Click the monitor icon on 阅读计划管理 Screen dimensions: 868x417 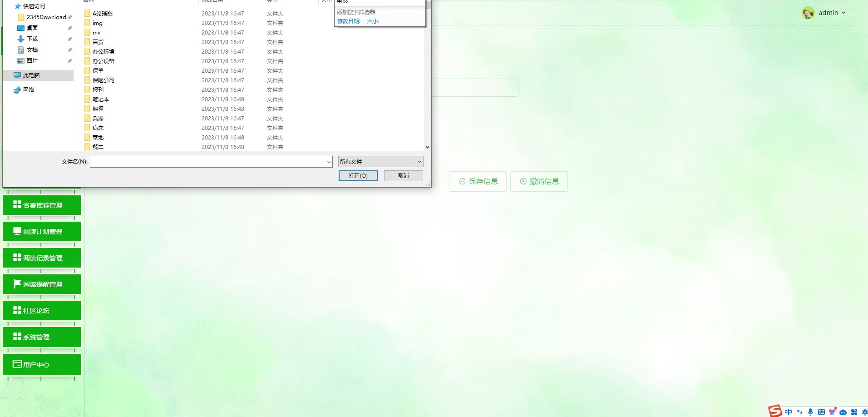click(17, 231)
